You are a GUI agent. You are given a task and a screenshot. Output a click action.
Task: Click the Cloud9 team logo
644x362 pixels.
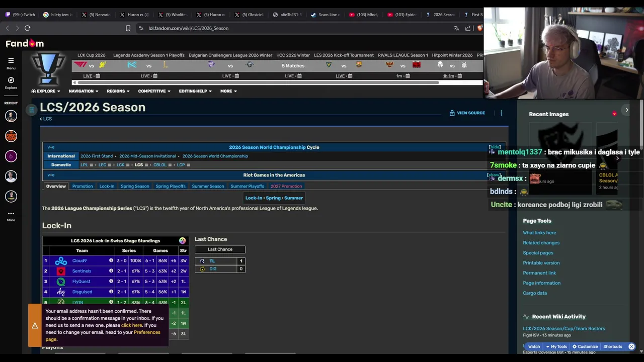[x=61, y=261]
